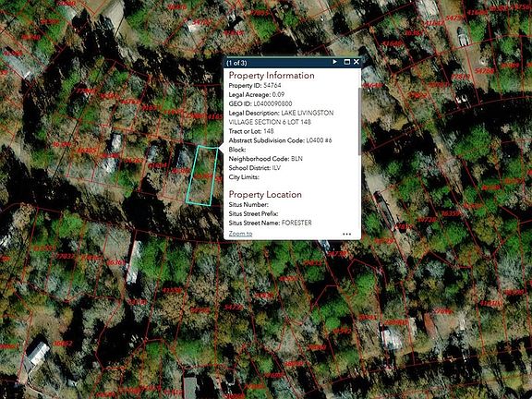532x399 pixels.
Task: Close the Property Information popup
Action: tap(357, 62)
